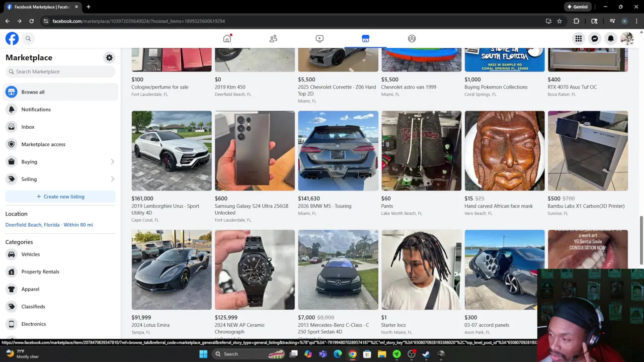Open Chrome from the taskbar
Screen dimensions: 644x362
[x=352, y=354]
